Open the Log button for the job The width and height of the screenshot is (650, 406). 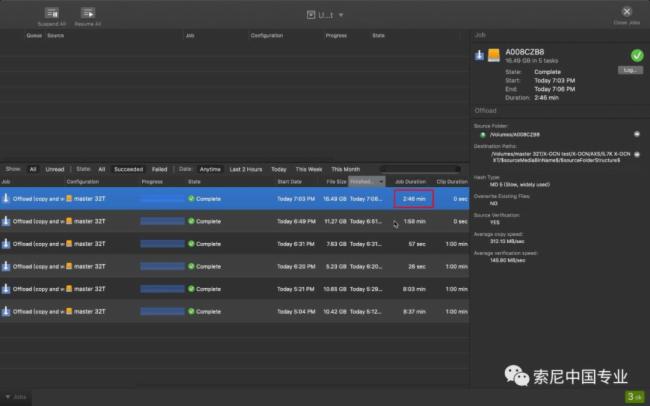click(x=630, y=70)
